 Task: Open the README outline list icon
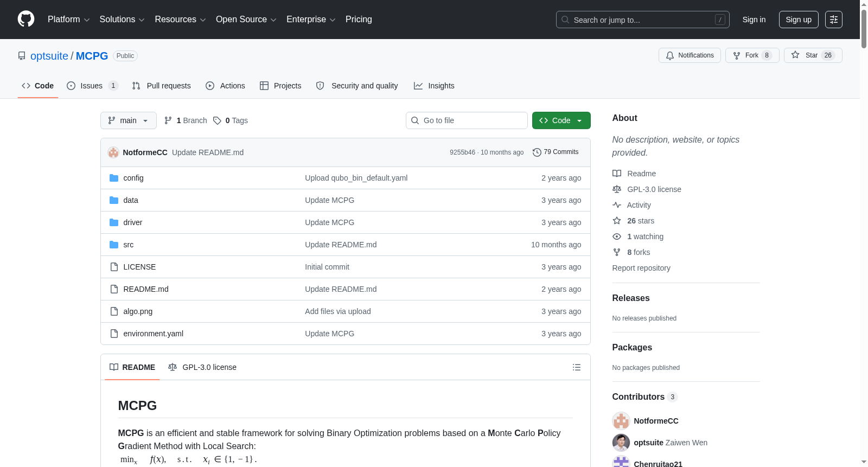click(577, 367)
